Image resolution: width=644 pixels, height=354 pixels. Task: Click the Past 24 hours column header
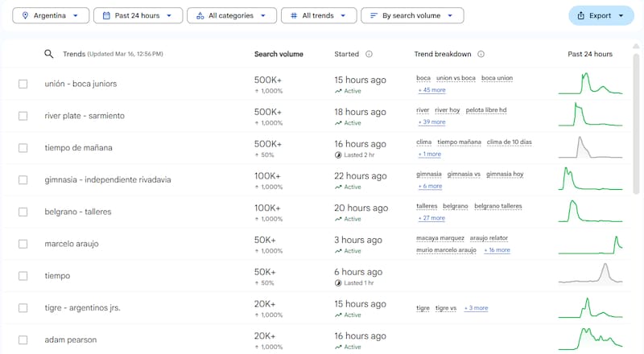pos(590,54)
